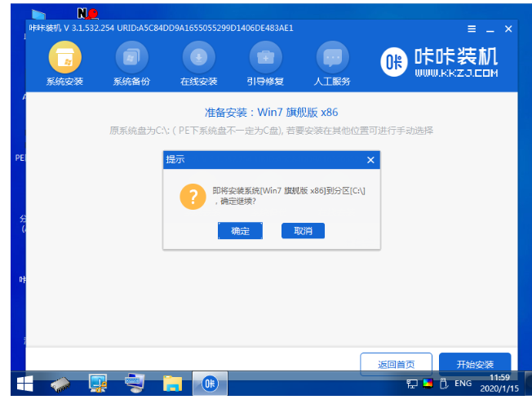Screen dimensions: 532x404
Task: Open the File Explorer folder icon
Action: [171, 384]
